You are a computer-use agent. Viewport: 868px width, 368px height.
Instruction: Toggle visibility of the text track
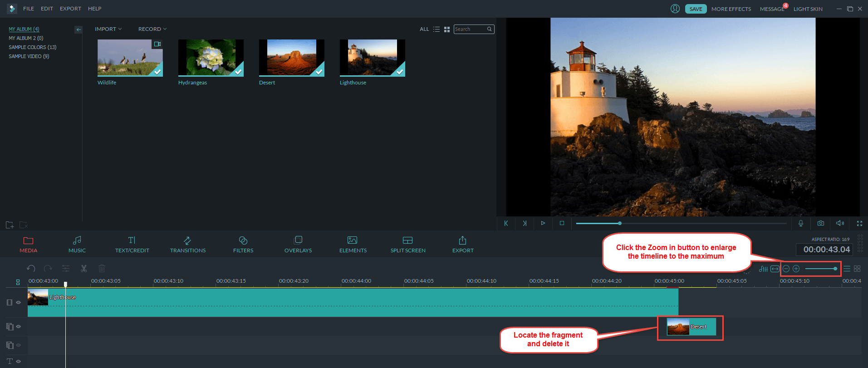(x=19, y=362)
